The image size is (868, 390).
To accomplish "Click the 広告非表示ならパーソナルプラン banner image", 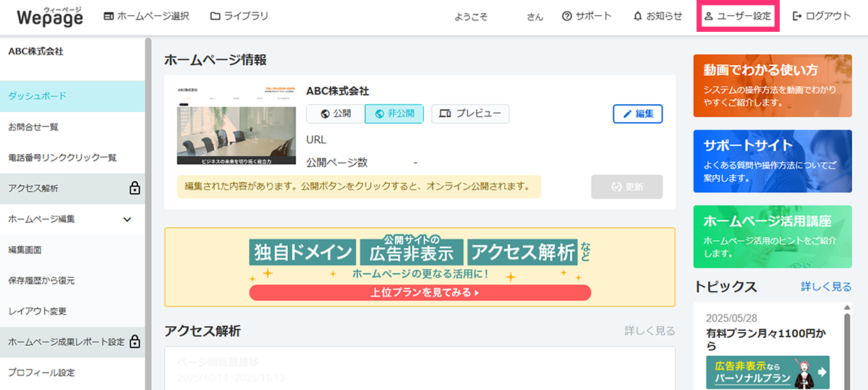I will [767, 372].
